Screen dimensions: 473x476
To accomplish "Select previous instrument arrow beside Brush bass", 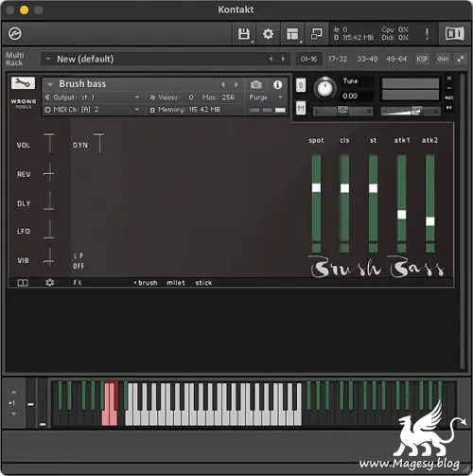I will [x=223, y=84].
